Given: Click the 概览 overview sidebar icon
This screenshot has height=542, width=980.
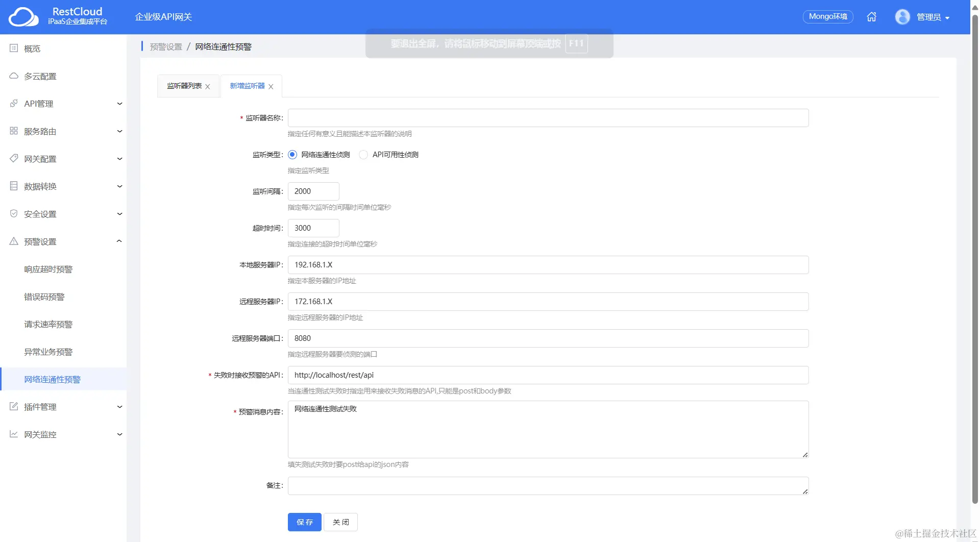Looking at the screenshot, I should pyautogui.click(x=14, y=48).
